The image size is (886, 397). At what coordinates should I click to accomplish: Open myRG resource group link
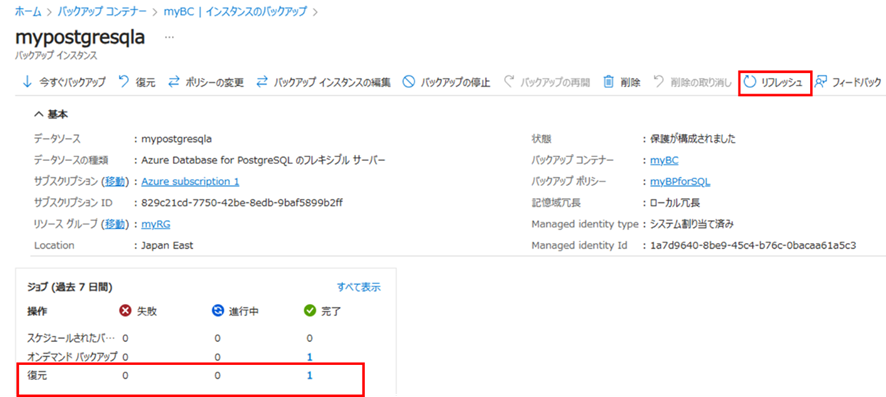156,224
